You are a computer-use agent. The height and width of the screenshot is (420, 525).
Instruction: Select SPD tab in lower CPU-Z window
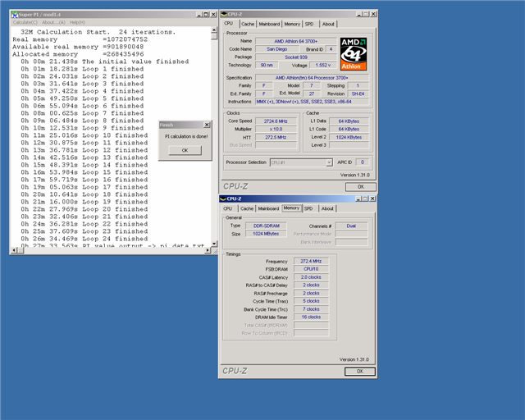point(308,208)
